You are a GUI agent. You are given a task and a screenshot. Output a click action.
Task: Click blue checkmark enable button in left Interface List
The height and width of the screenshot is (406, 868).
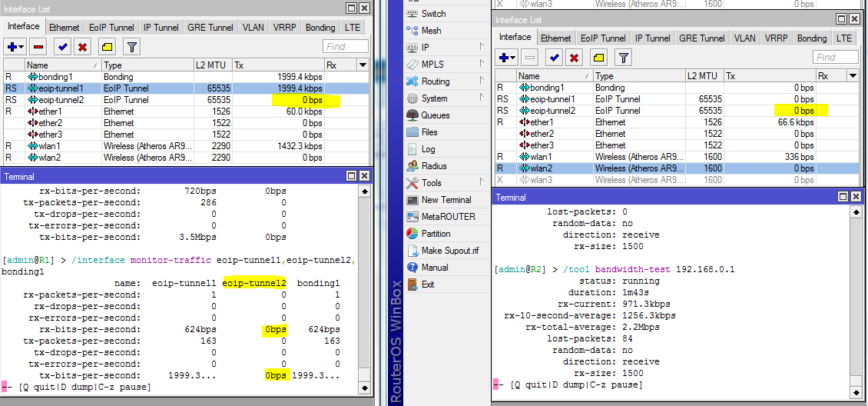coord(63,47)
